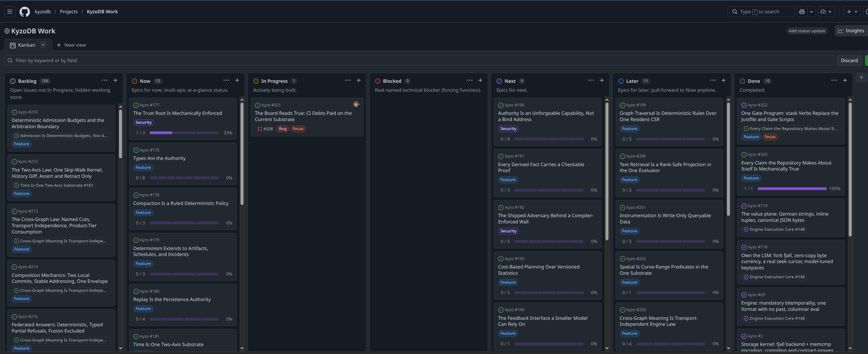
Task: Click focus label on kyzo #322 card
Action: tap(770, 137)
